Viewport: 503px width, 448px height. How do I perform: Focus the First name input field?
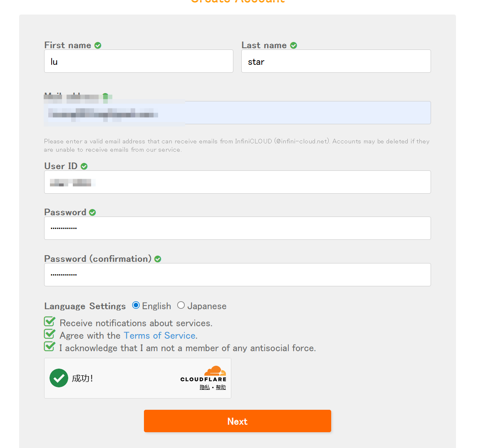139,62
